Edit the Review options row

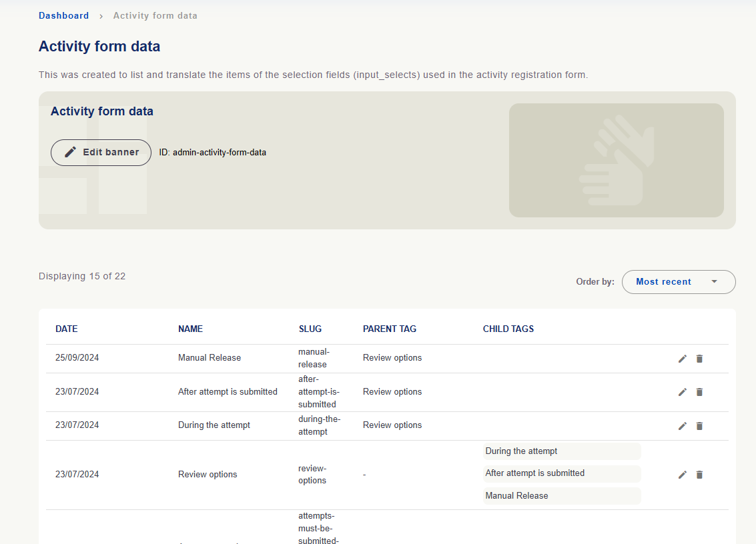682,475
